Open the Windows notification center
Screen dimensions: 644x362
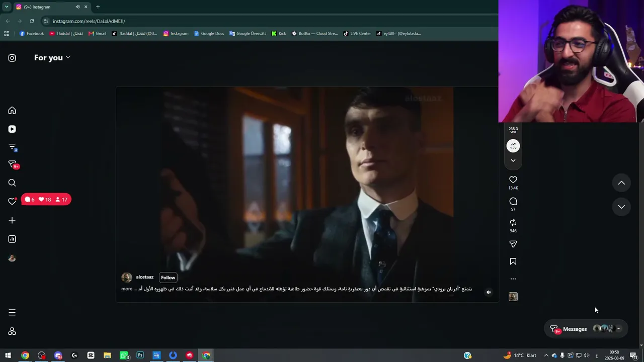[633, 355]
